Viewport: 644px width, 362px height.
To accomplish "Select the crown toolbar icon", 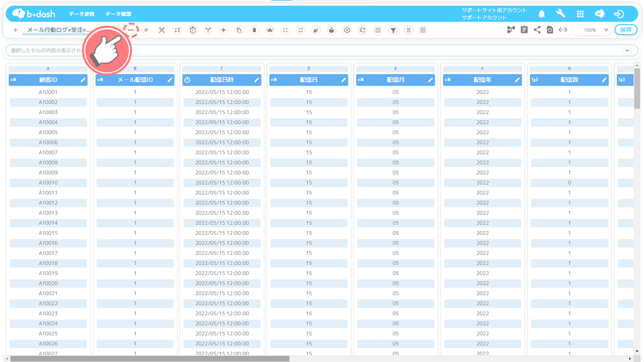I will pos(270,30).
